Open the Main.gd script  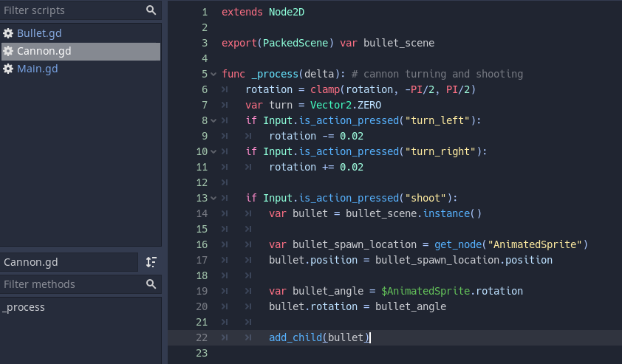pyautogui.click(x=37, y=69)
